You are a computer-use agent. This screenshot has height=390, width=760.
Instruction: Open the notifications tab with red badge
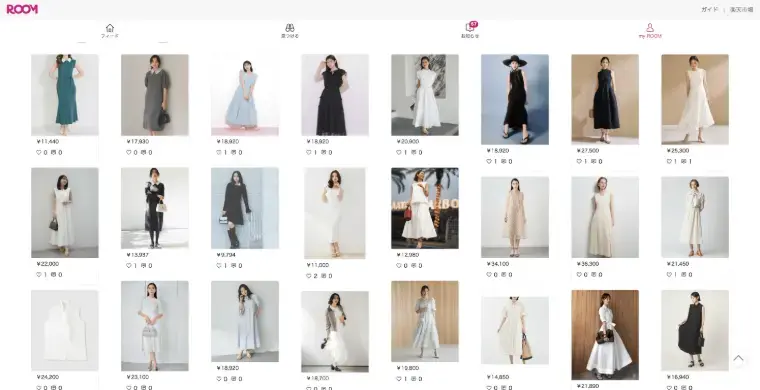(470, 31)
